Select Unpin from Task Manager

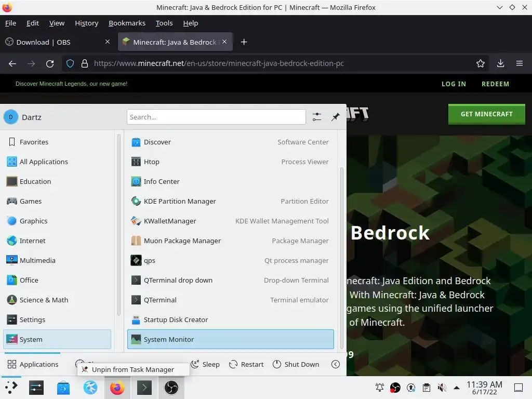tap(134, 369)
